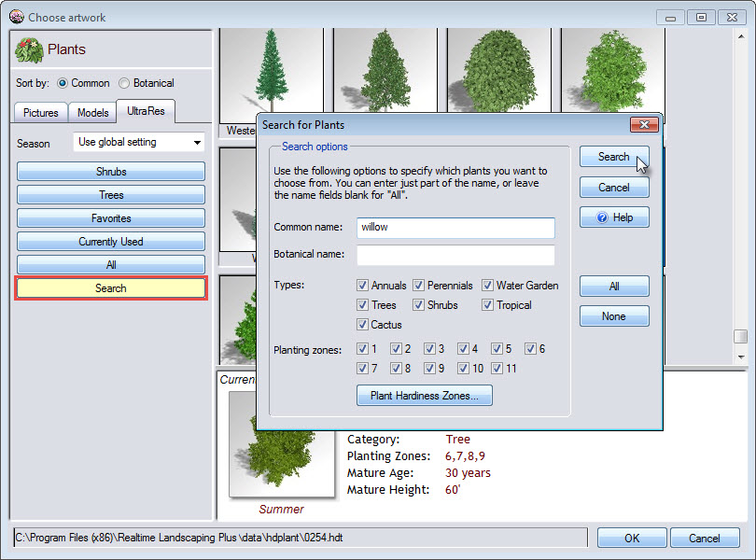
Task: Open the Season dropdown
Action: coord(139,142)
